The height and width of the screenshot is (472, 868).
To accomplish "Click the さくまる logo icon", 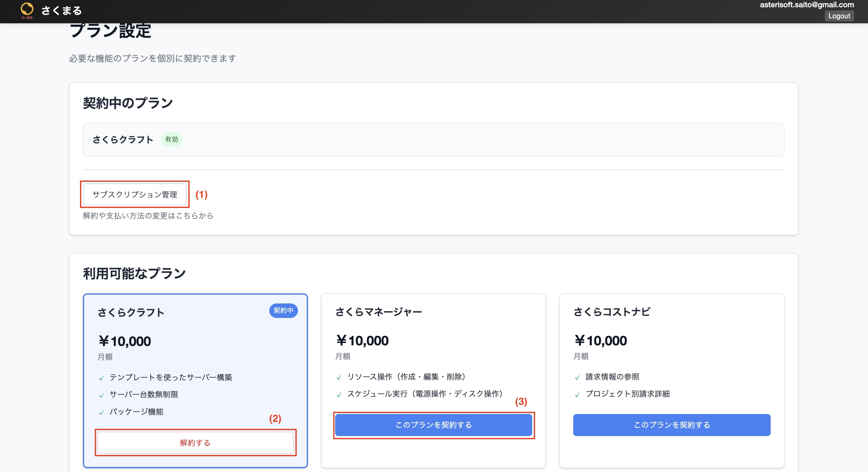I will (27, 11).
